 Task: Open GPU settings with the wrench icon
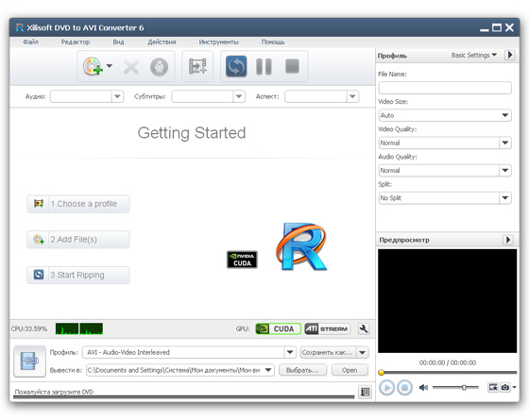[364, 328]
